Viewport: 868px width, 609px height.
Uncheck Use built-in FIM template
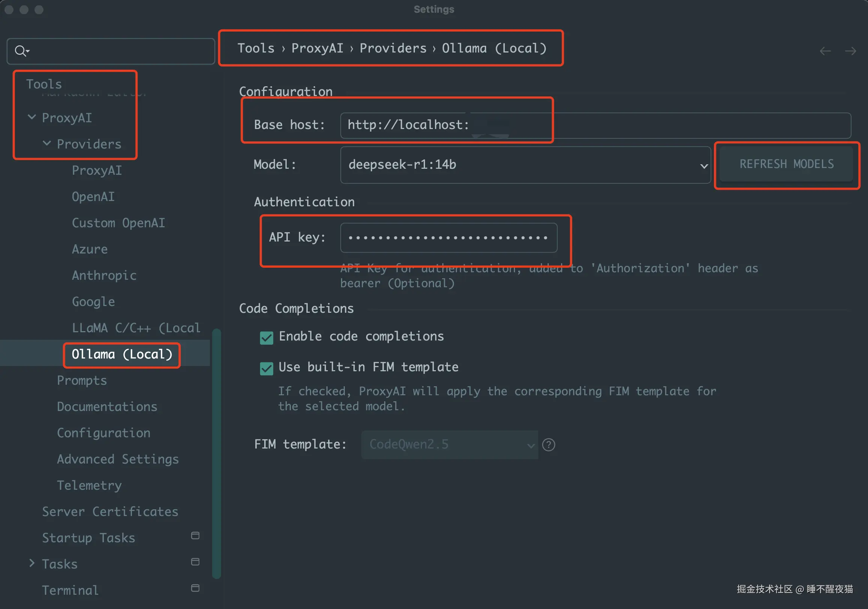266,368
